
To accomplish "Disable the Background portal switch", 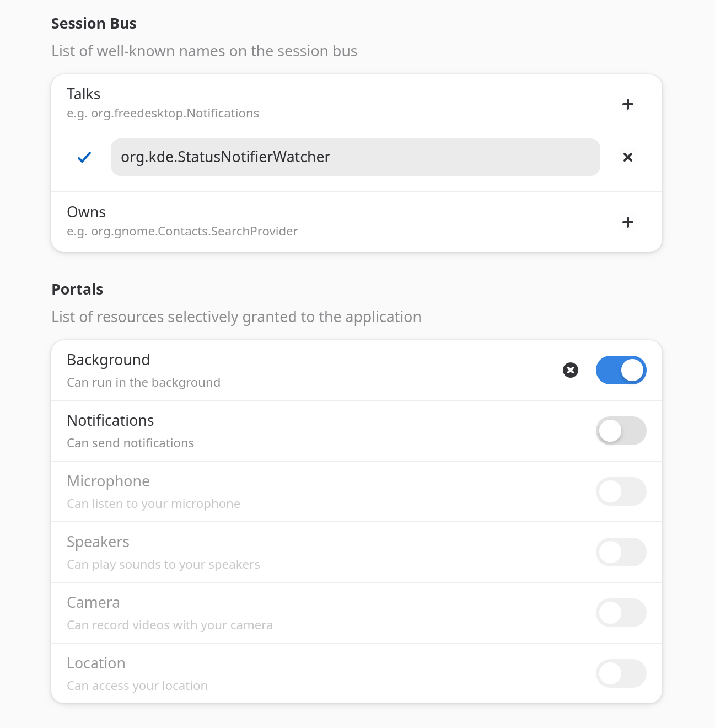I will (621, 370).
